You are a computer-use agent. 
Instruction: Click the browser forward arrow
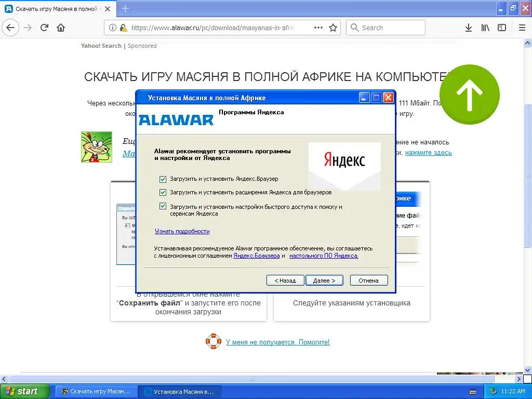(28, 28)
